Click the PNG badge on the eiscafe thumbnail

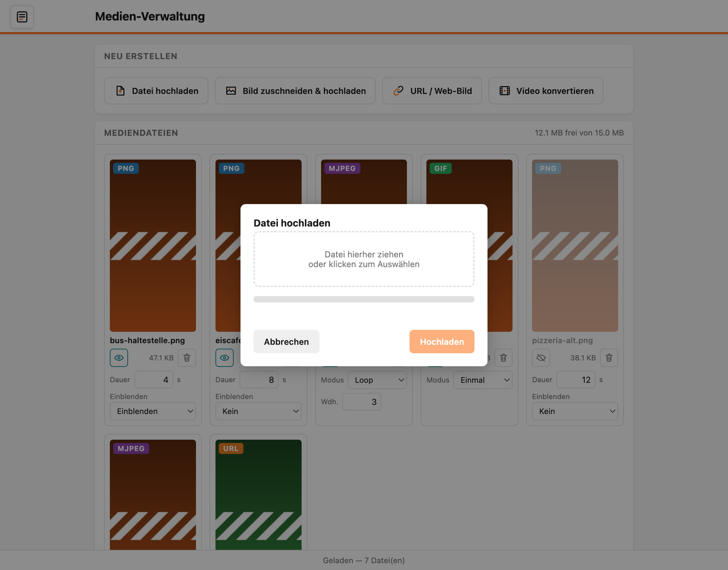(231, 169)
